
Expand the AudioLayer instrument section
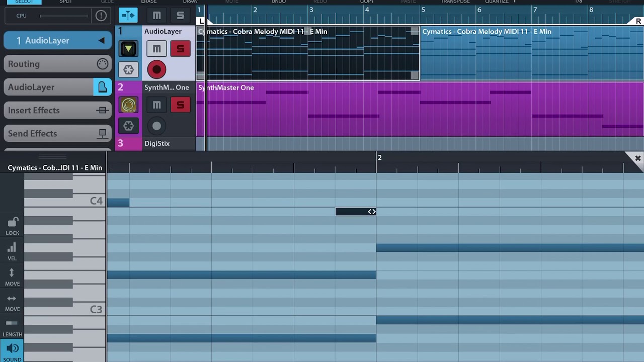click(49, 87)
